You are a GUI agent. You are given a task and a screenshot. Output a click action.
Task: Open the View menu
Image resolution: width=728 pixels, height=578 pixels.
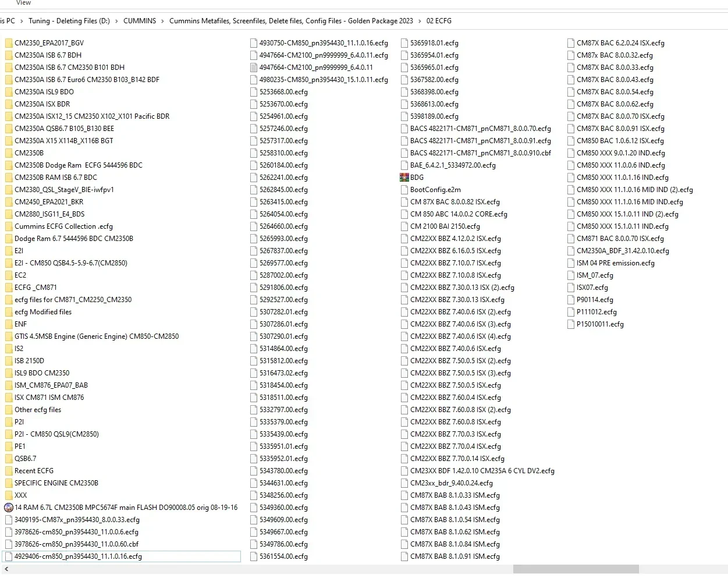pyautogui.click(x=23, y=3)
